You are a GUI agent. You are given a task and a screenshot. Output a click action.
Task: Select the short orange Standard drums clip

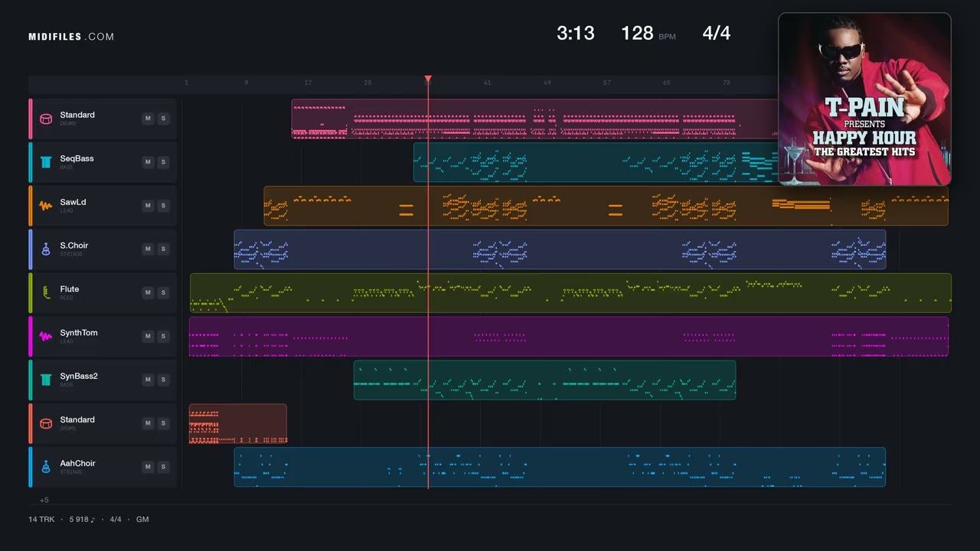click(237, 423)
